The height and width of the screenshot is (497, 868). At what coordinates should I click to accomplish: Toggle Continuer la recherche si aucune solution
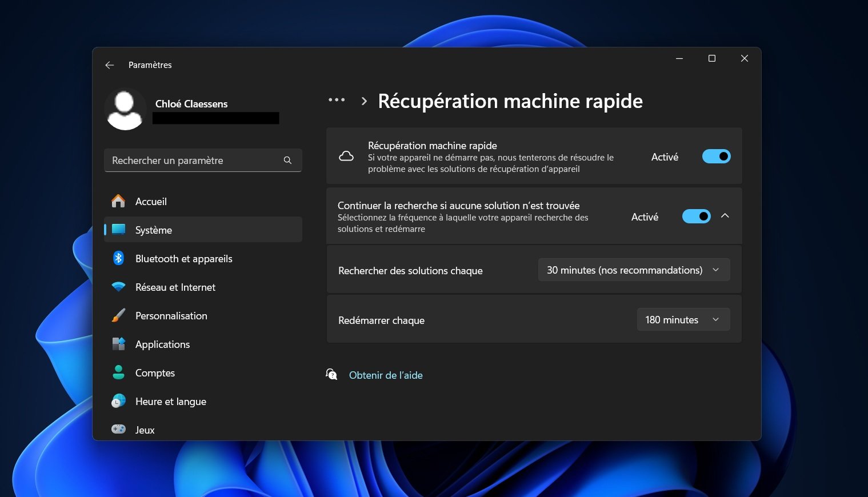[696, 216]
